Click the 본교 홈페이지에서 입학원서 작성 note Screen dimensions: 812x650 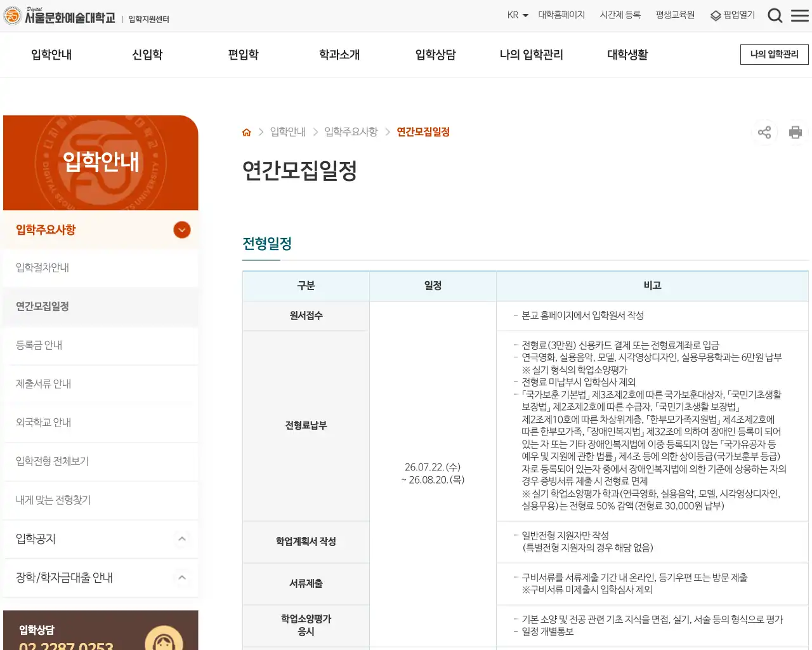(582, 315)
